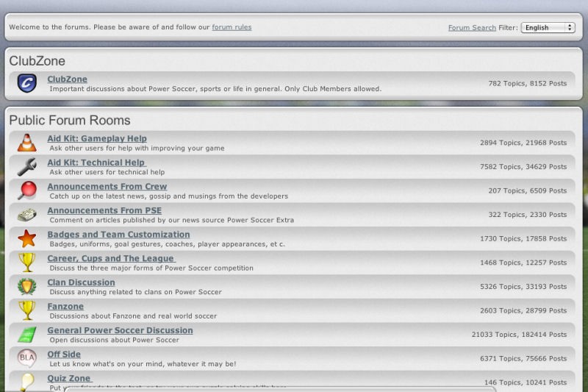Screen dimensions: 588x392
Task: Open the Fanzone forum link
Action: click(x=65, y=307)
